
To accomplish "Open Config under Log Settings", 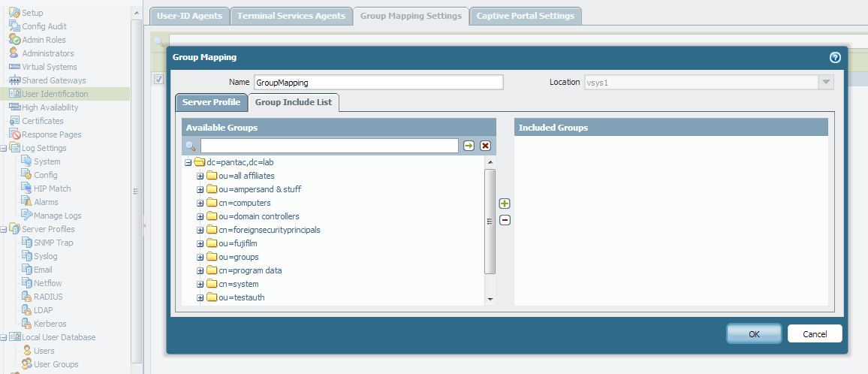I will pos(45,175).
